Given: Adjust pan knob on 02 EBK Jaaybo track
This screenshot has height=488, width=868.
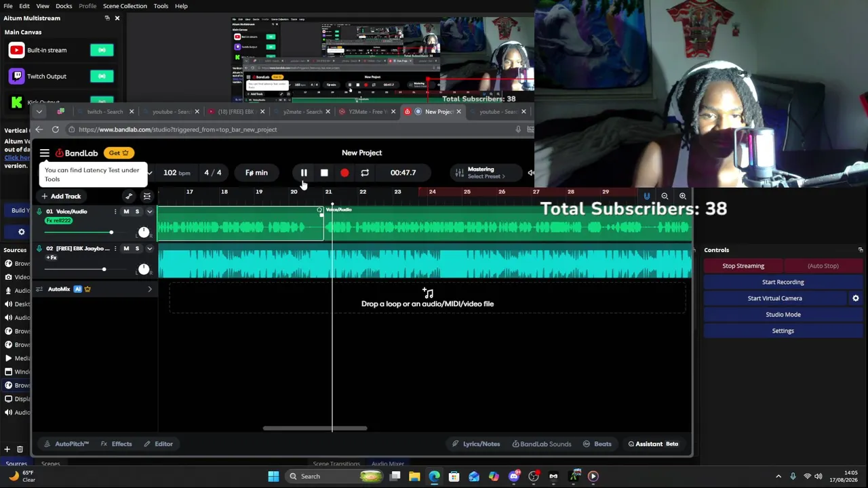Looking at the screenshot, I should click(x=144, y=270).
